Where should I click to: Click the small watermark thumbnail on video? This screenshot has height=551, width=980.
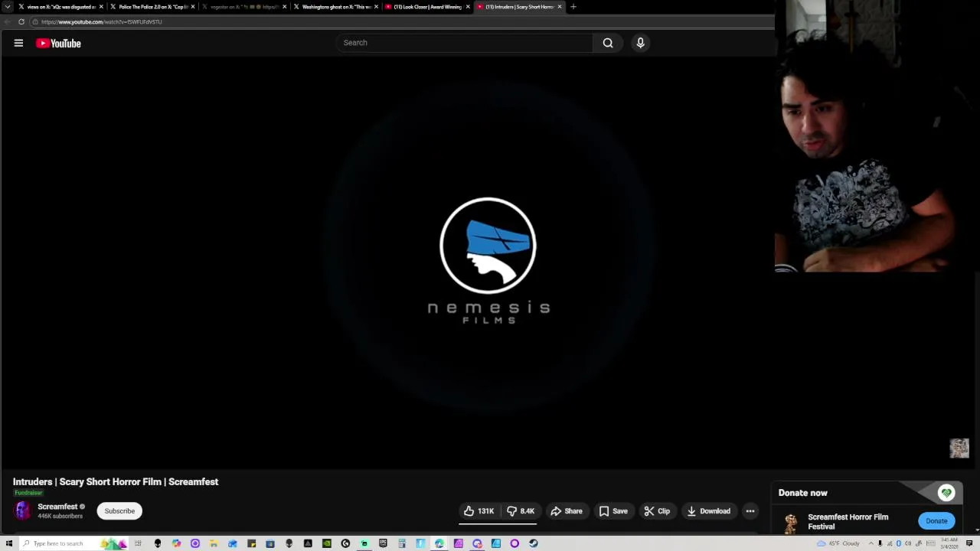click(x=959, y=448)
